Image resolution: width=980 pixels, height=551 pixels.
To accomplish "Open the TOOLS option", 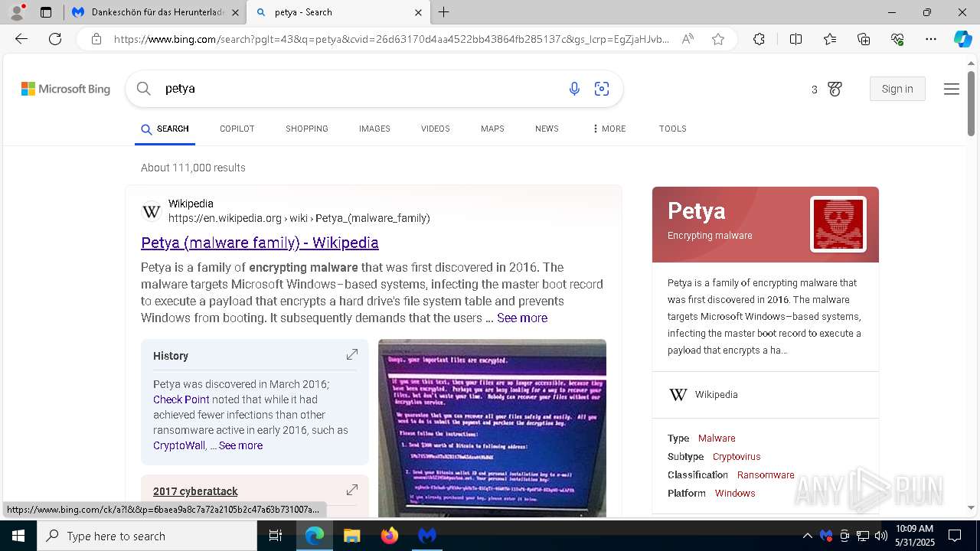I will 673,129.
